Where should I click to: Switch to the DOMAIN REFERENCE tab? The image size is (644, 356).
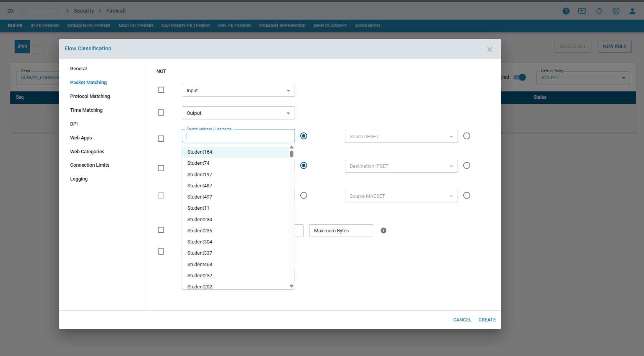[x=282, y=26]
